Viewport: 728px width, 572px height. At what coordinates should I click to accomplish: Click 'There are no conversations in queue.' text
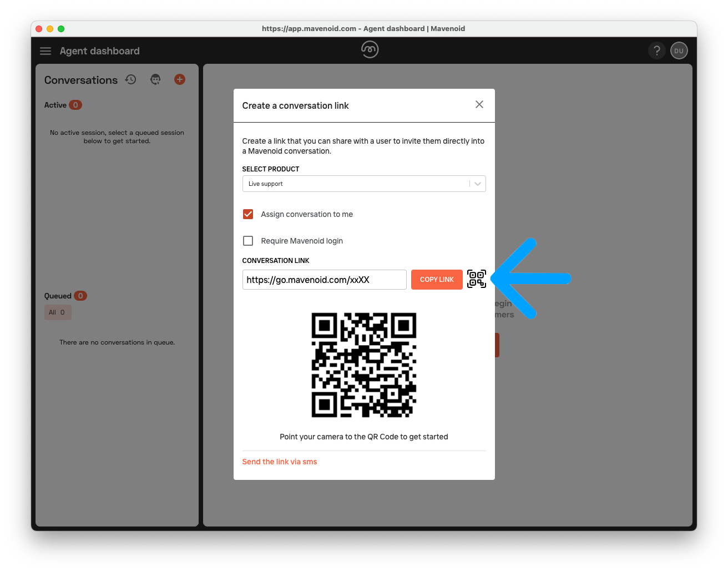[117, 342]
